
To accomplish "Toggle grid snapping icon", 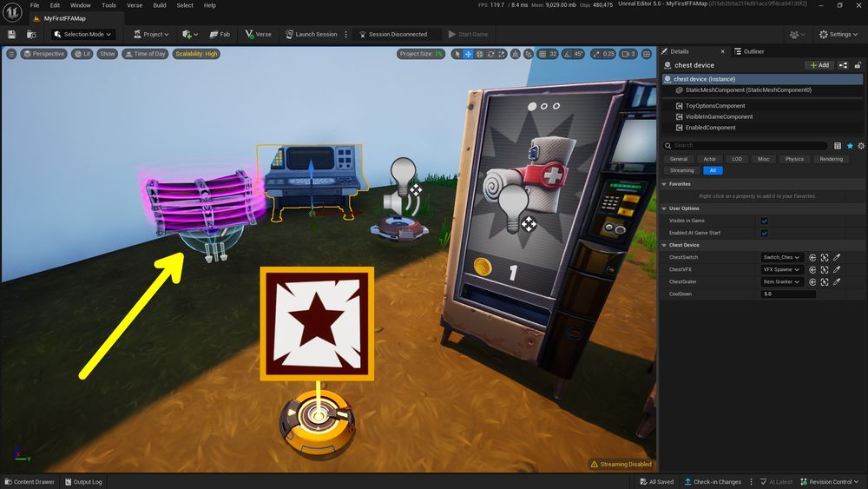I will coord(542,54).
